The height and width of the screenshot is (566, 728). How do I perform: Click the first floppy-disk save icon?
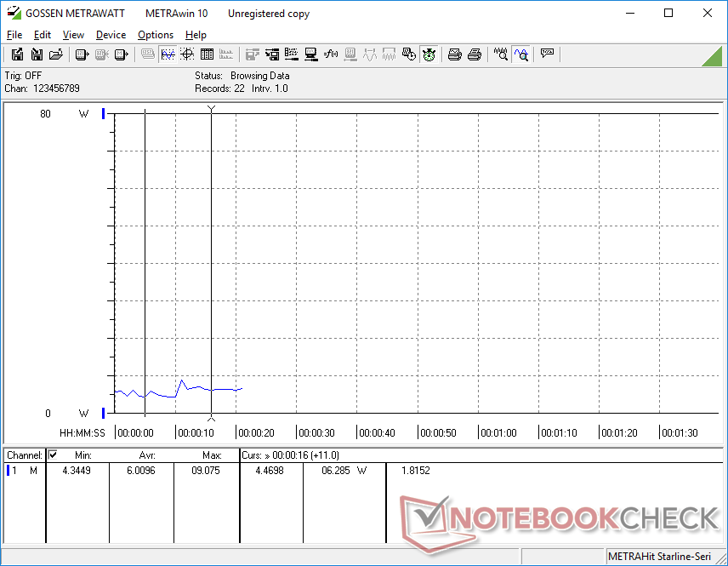17,54
